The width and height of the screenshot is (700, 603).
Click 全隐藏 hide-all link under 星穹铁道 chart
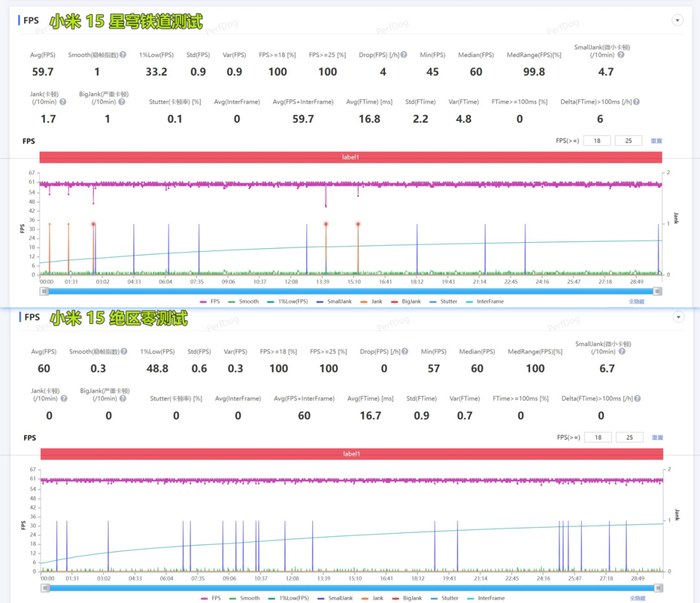pos(636,302)
